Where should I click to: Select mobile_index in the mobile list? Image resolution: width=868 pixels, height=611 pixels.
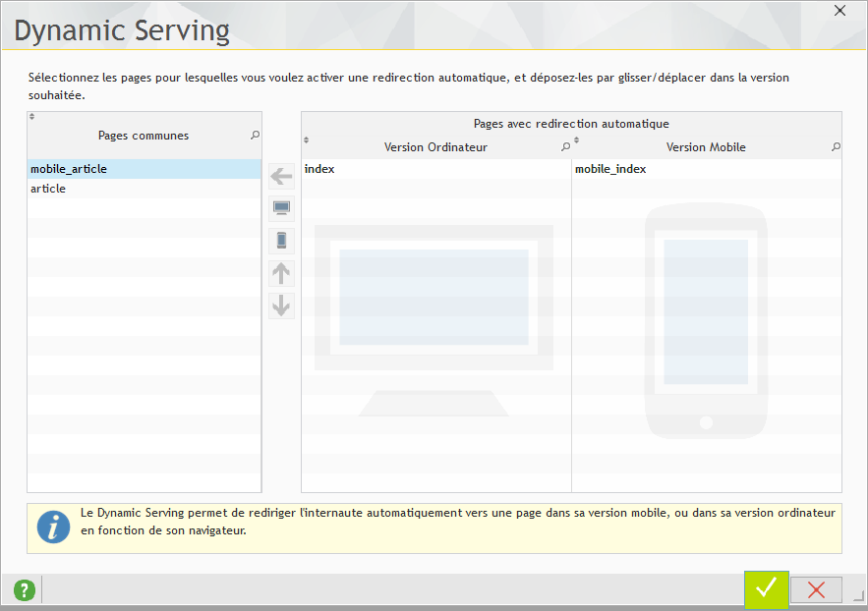[x=610, y=169]
